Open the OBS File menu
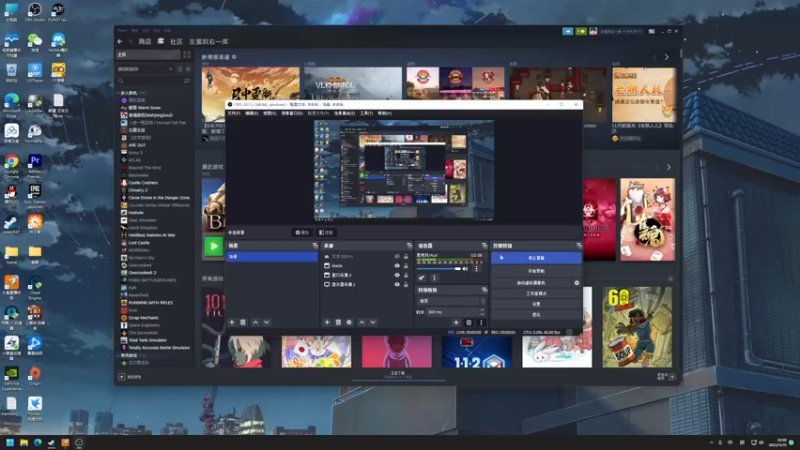Screen dimensions: 800x450 [234, 113]
